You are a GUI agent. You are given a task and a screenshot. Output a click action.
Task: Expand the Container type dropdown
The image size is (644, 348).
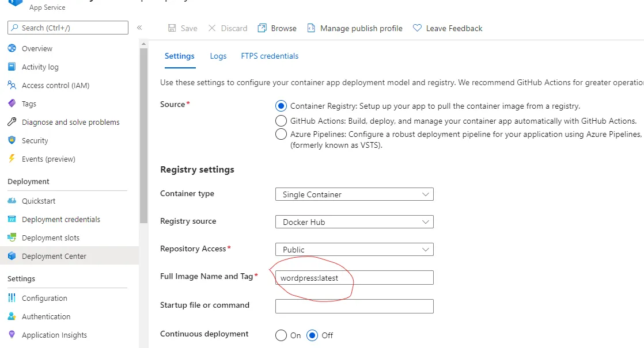[354, 194]
